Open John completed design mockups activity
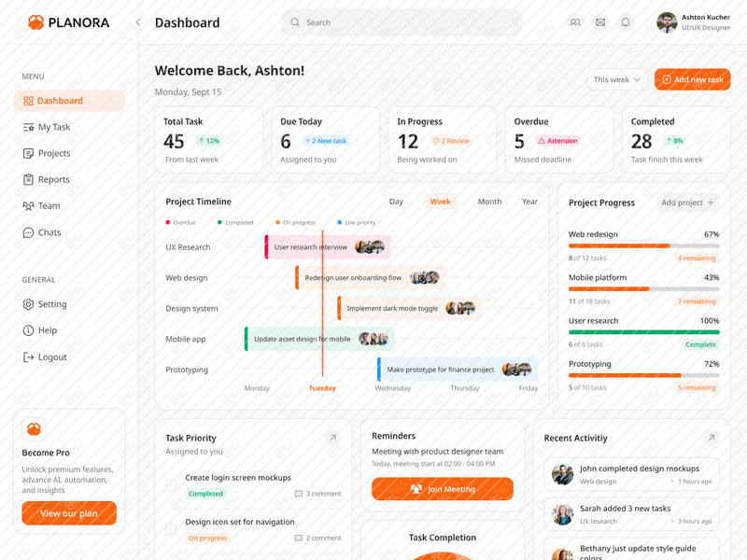Viewport: 747px width, 560px height. (632, 475)
